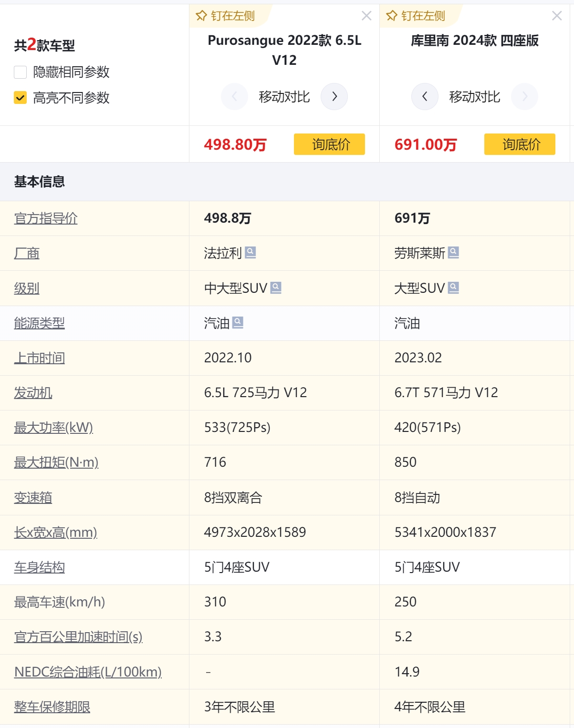Click 询底价 for 库里南 691.00万
Image resolution: width=574 pixels, height=728 pixels.
tap(520, 144)
